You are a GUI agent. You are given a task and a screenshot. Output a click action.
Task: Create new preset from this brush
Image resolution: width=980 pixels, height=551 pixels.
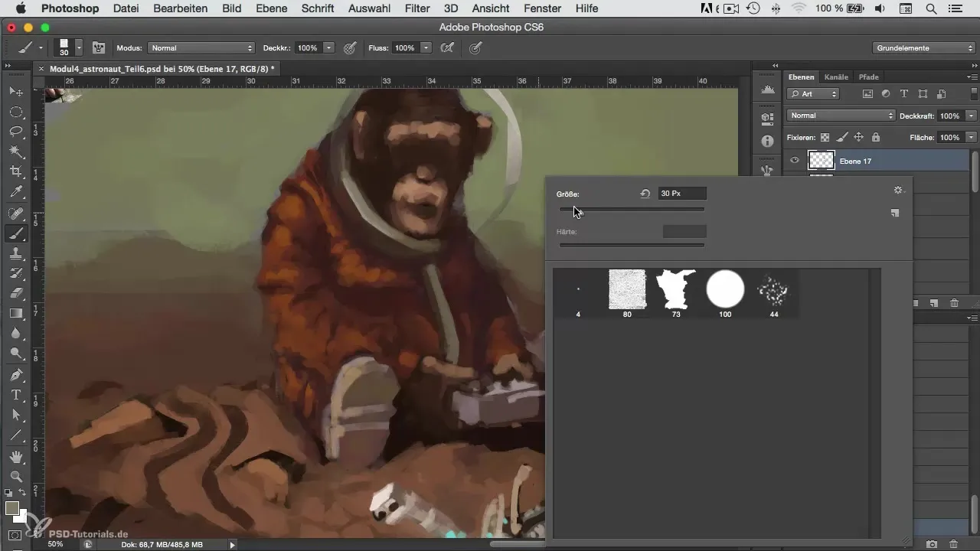point(894,214)
